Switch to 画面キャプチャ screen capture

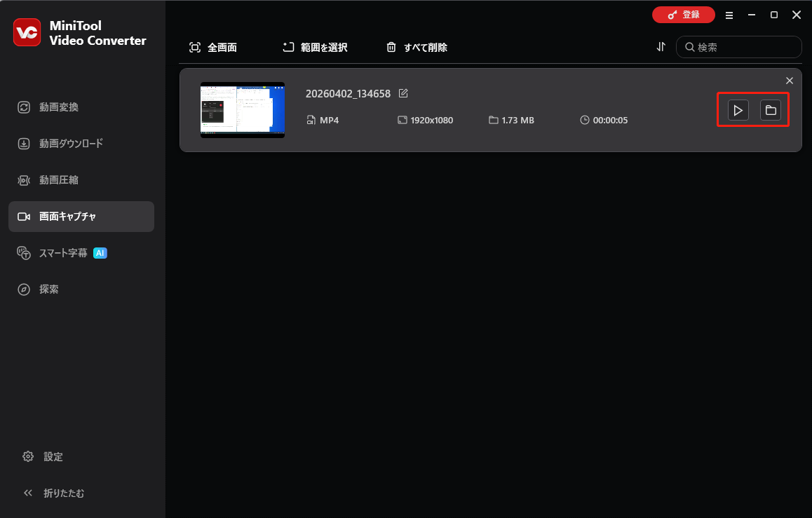67,216
